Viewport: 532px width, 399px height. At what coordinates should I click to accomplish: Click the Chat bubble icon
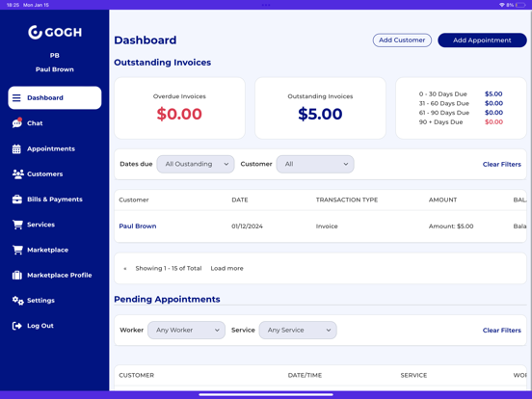tap(17, 122)
